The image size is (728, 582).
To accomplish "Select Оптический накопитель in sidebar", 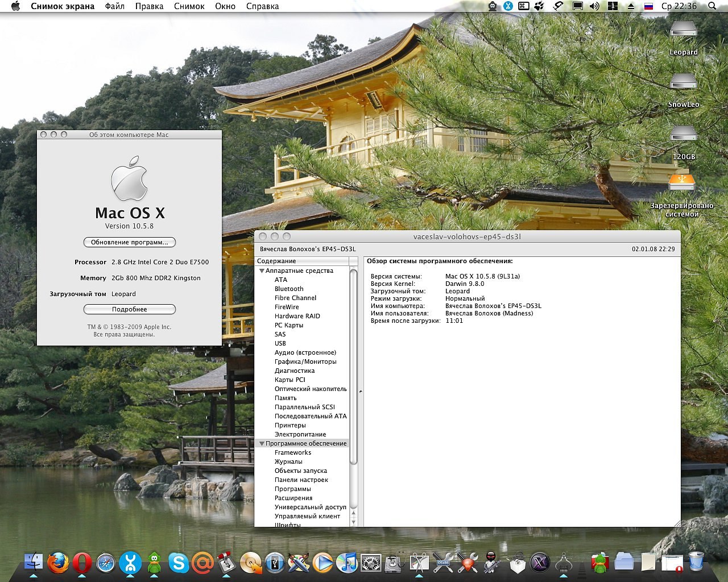I will click(x=311, y=389).
